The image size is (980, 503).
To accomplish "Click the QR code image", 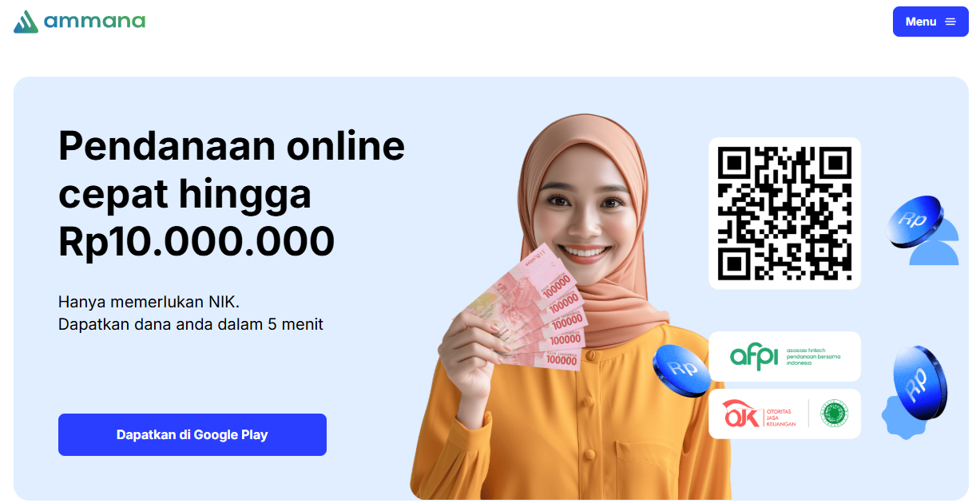I will tap(784, 213).
